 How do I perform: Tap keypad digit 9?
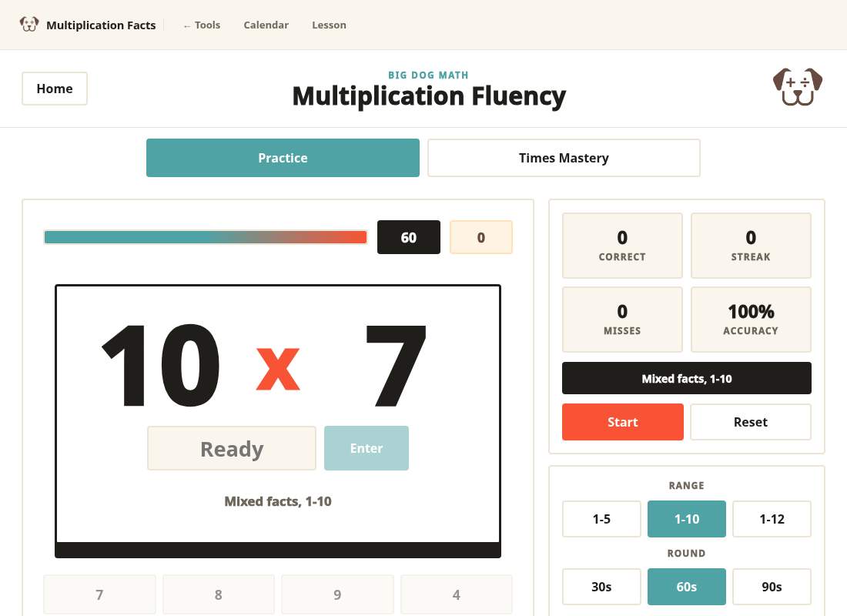tap(337, 594)
